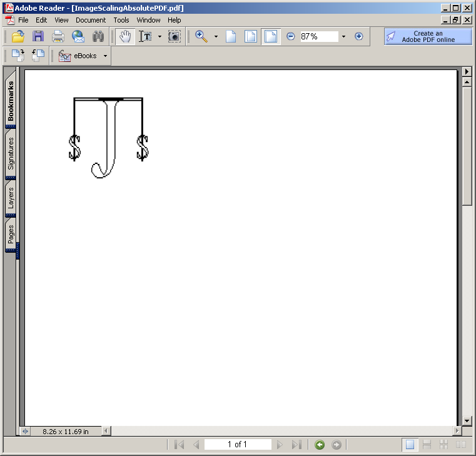Open the zoom percentage dropdown arrow
This screenshot has height=456, width=476.
click(x=343, y=36)
